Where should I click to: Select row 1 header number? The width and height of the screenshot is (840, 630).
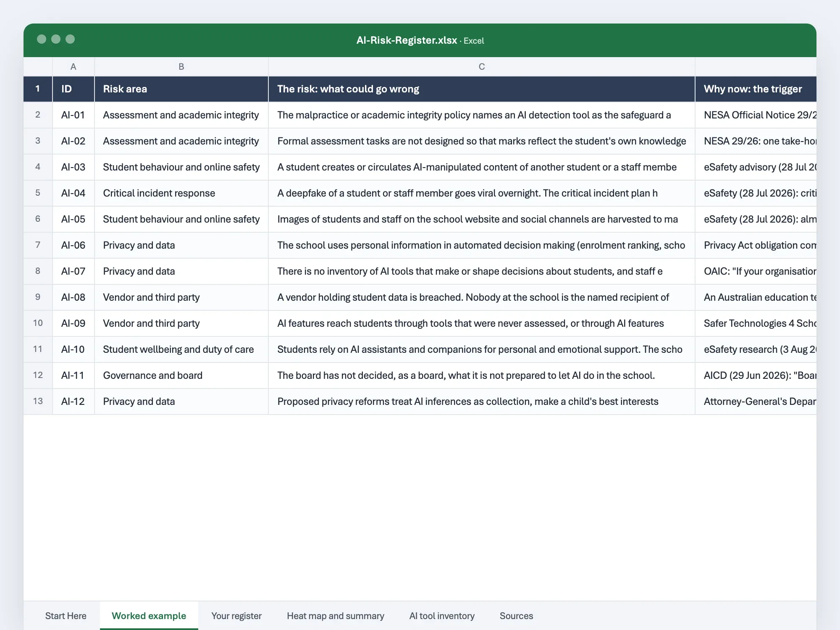[x=38, y=89]
